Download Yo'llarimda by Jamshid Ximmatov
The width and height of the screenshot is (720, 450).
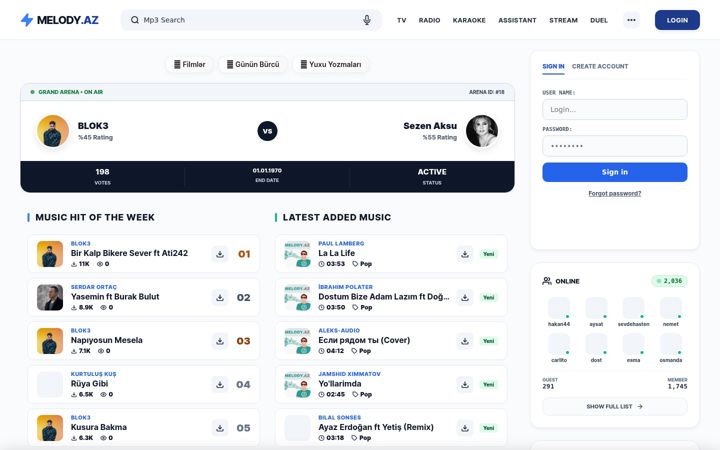(x=465, y=384)
